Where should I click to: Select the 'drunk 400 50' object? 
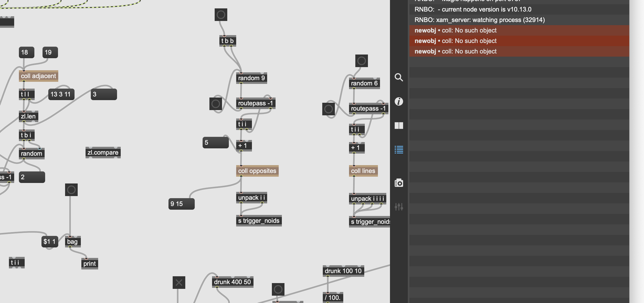click(x=232, y=282)
